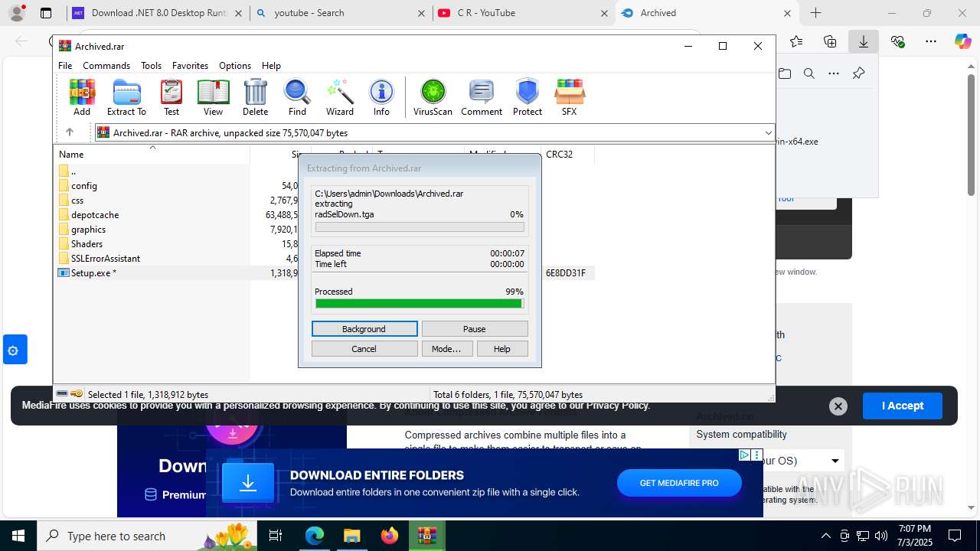Pin the downloads panel
The image size is (980, 551).
point(858,73)
